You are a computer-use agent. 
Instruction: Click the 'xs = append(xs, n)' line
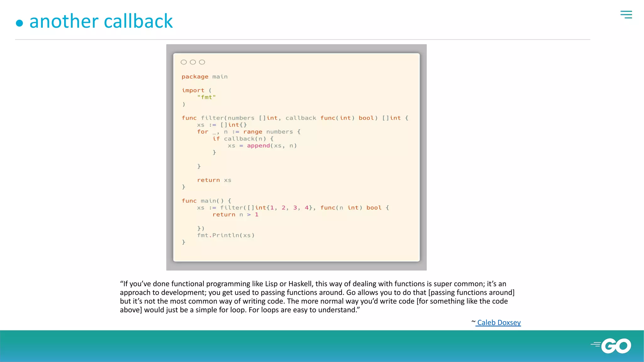coord(262,146)
